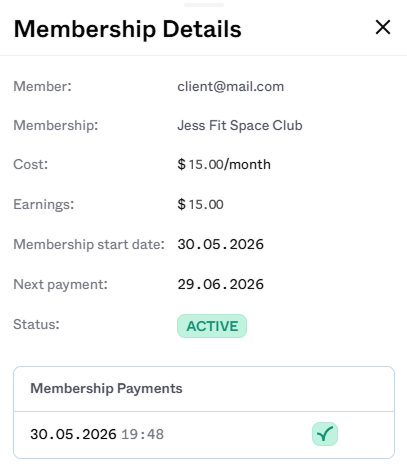This screenshot has height=473, width=407.
Task: Click the green payment success checkmark icon
Action: [325, 434]
